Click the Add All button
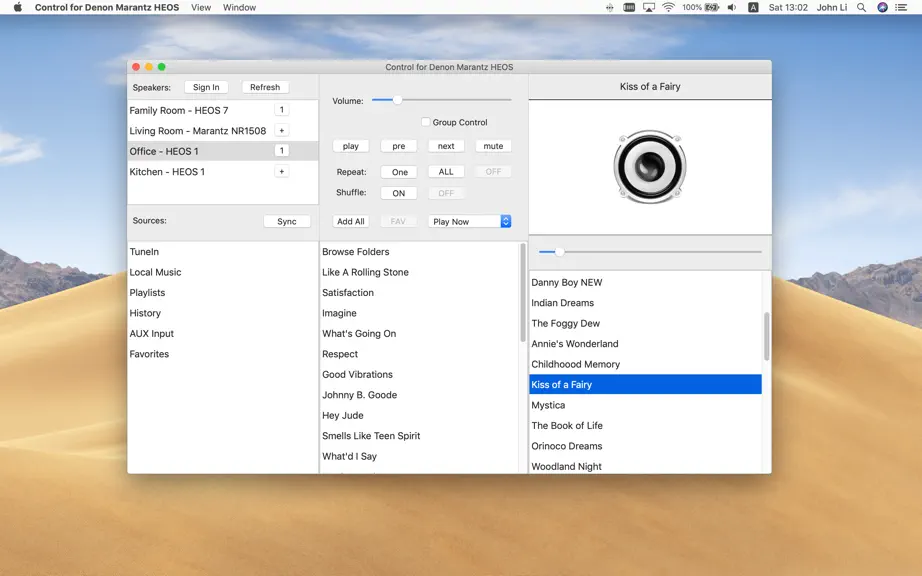The height and width of the screenshot is (576, 922). coord(350,221)
